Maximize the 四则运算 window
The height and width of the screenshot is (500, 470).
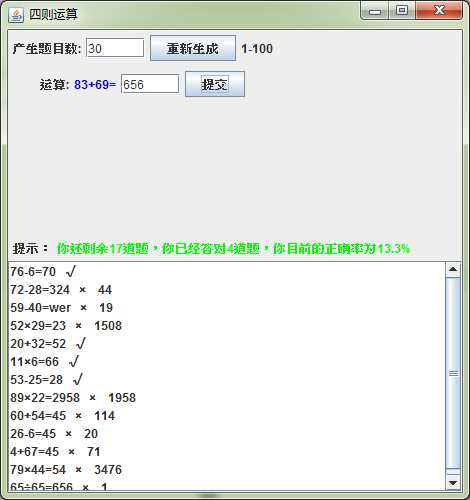click(402, 11)
